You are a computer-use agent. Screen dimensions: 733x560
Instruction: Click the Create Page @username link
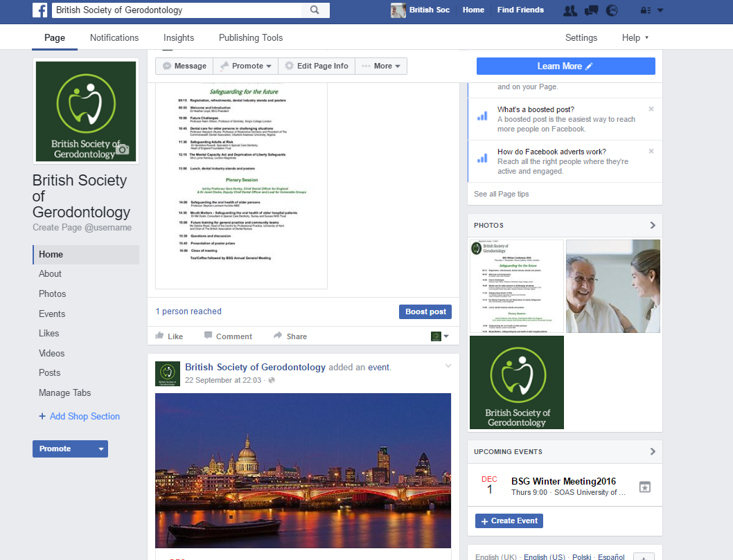(82, 228)
